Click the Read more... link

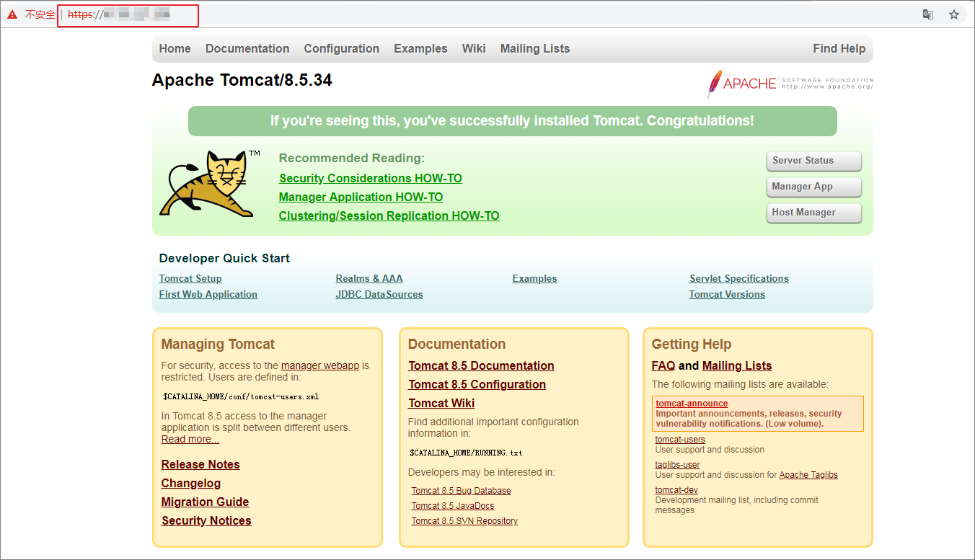[x=190, y=439]
